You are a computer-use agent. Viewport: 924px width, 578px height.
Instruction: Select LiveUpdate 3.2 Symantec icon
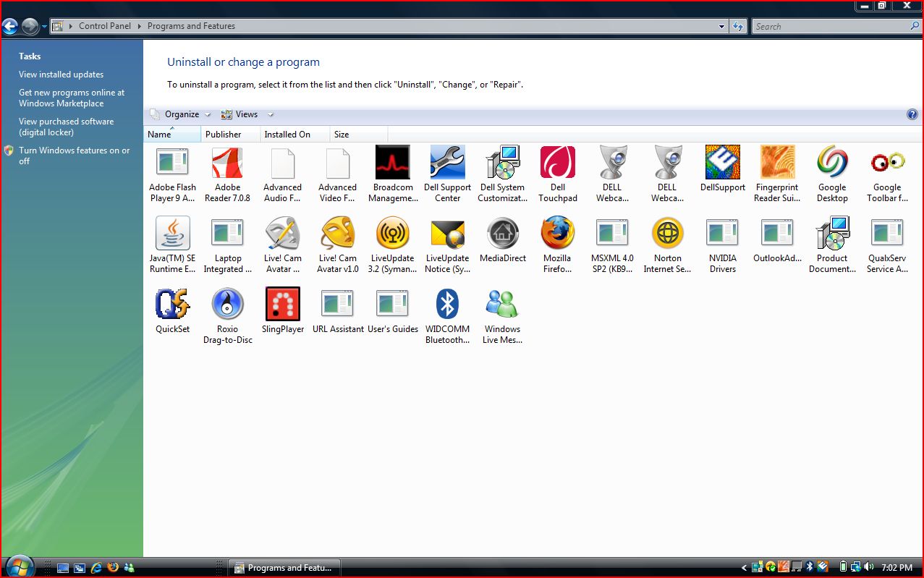tap(392, 233)
